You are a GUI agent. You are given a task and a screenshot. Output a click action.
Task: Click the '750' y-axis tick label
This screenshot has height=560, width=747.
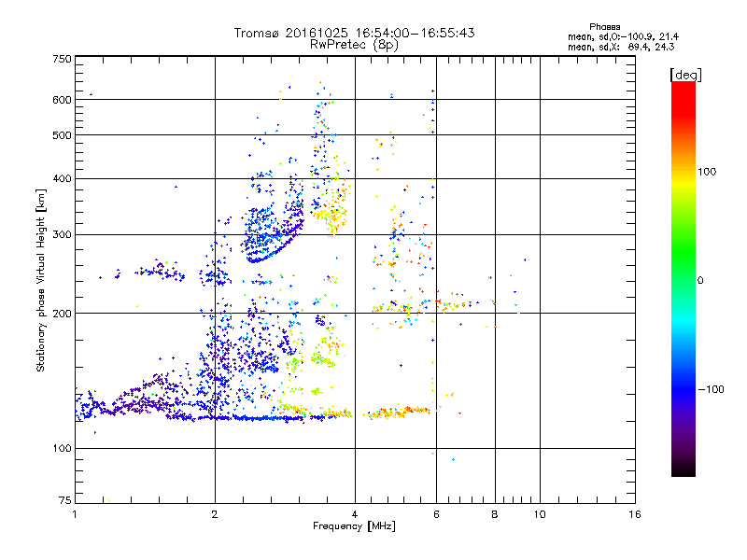coord(62,59)
